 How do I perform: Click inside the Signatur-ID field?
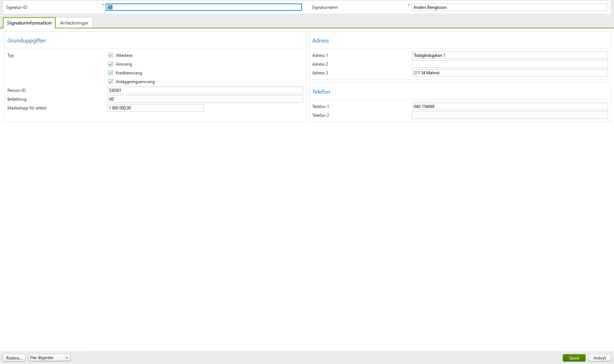pyautogui.click(x=203, y=7)
